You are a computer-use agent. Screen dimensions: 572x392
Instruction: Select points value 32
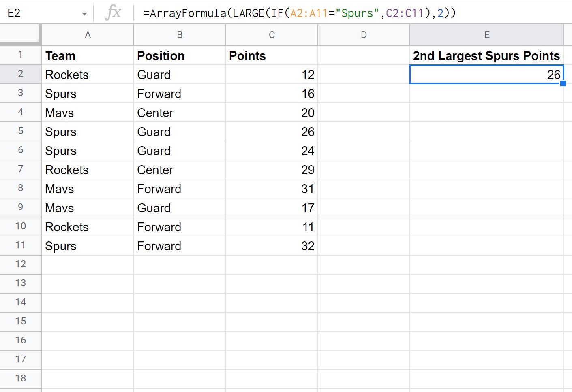click(x=272, y=246)
